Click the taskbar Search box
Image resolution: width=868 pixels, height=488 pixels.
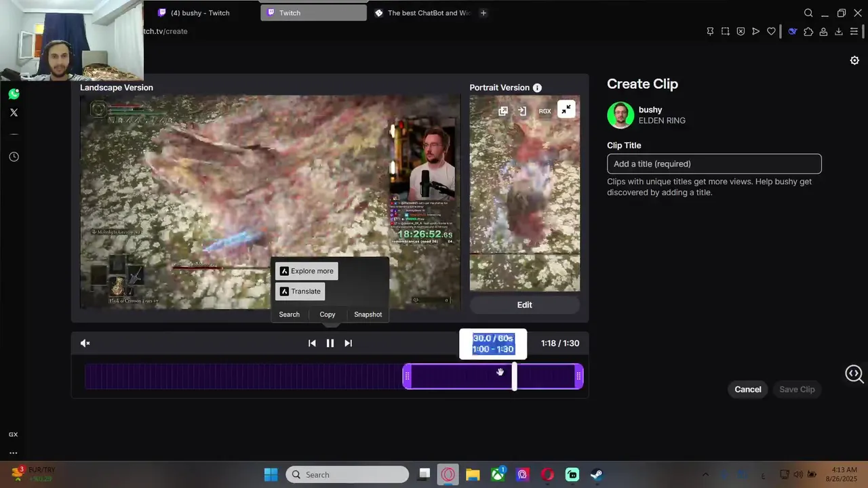pos(347,474)
